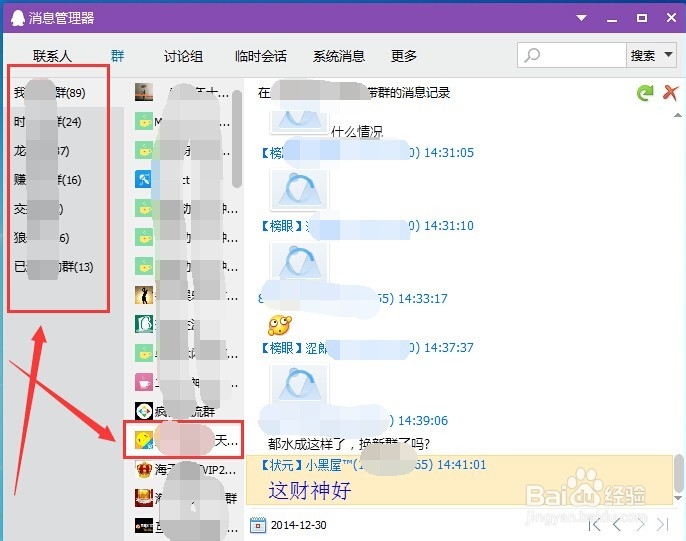Jump to last page of records
The height and width of the screenshot is (541, 686).
click(x=663, y=524)
